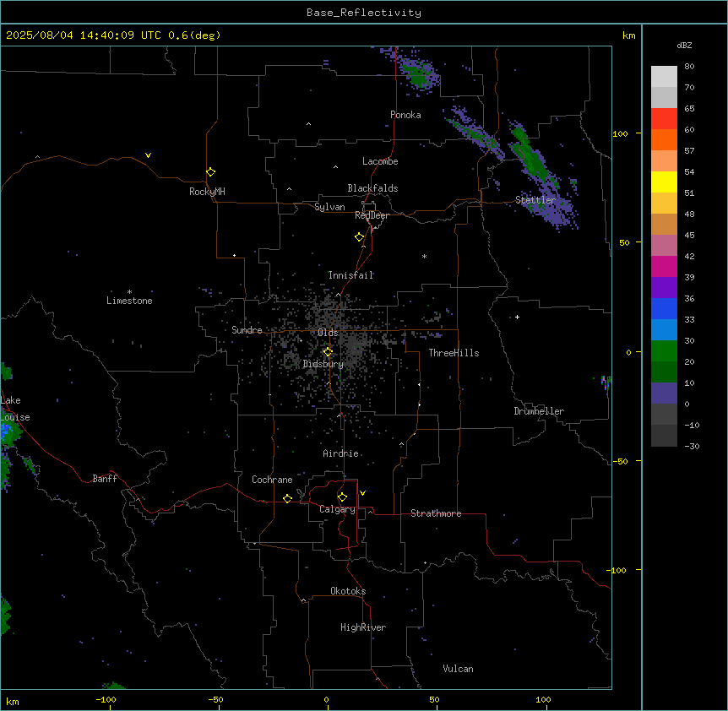This screenshot has width=728, height=711.
Task: Click the yellow diamond marker below Cochrane
Action: click(287, 498)
